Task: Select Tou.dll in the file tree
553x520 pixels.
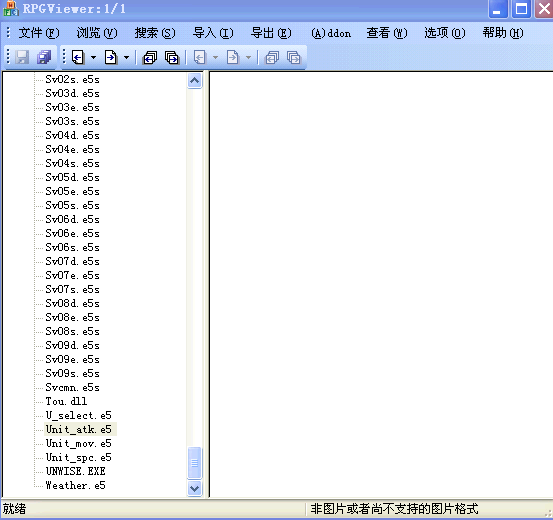Action: click(x=66, y=401)
